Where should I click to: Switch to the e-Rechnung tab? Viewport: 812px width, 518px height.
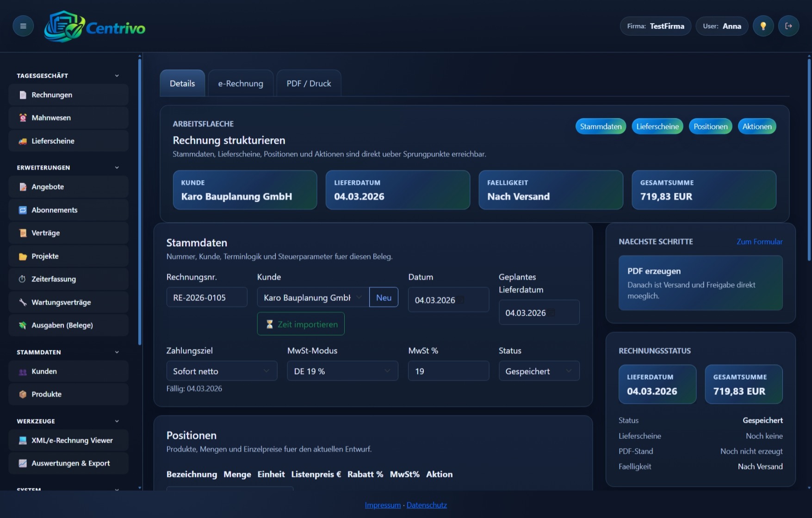click(241, 83)
